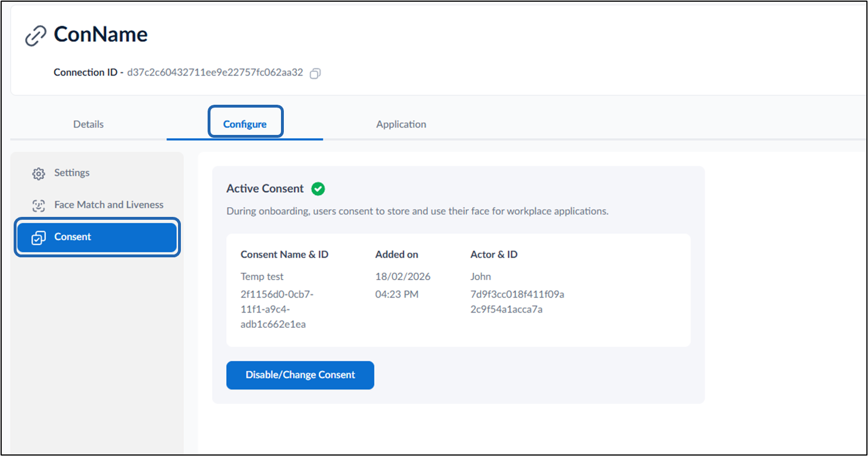Click the Consent checkbox-stack icon in sidebar
868x456 pixels.
[x=38, y=237]
